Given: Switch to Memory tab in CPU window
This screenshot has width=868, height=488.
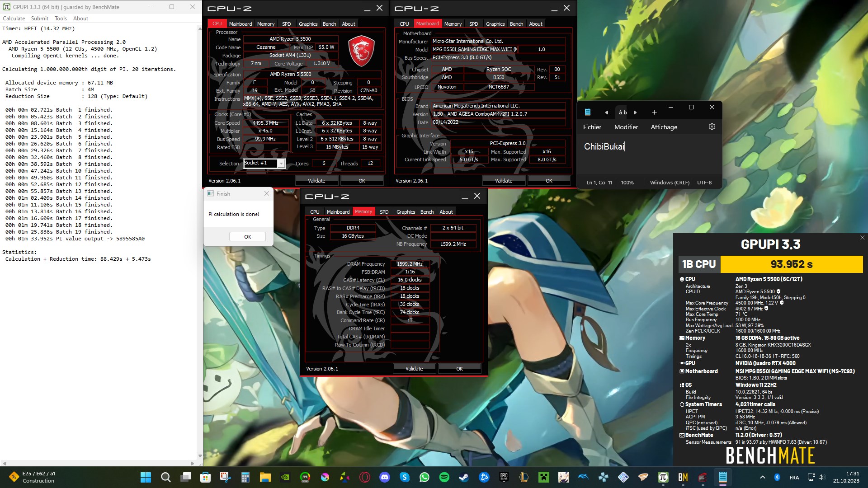Looking at the screenshot, I should (x=266, y=24).
